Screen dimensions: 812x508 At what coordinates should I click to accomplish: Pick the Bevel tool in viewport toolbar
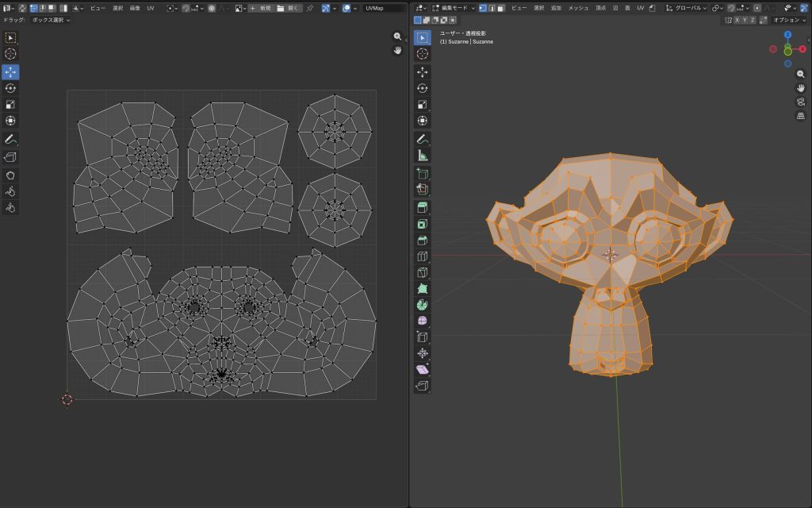tap(423, 239)
